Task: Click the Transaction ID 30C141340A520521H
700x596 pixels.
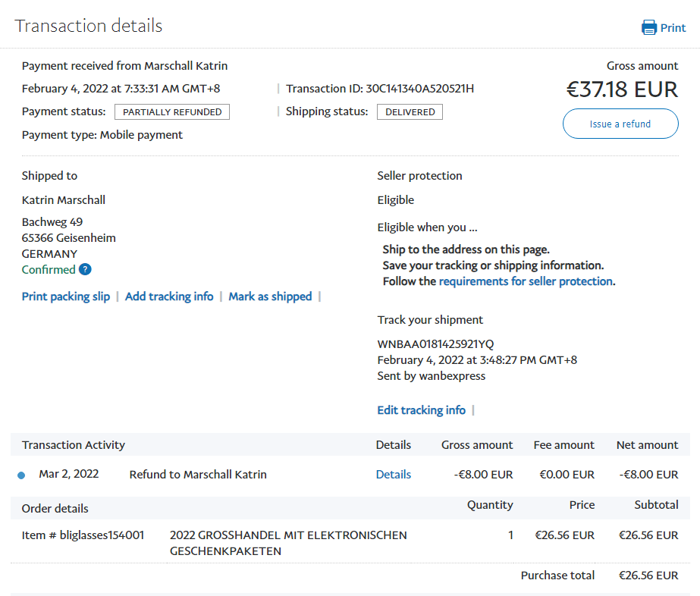Action: [419, 89]
